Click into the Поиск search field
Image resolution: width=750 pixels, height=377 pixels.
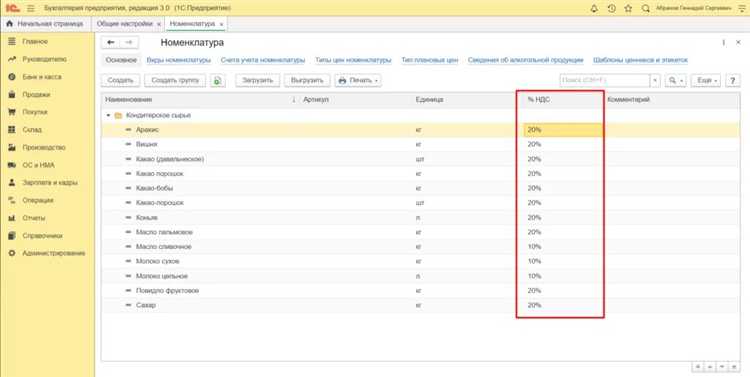tap(605, 80)
